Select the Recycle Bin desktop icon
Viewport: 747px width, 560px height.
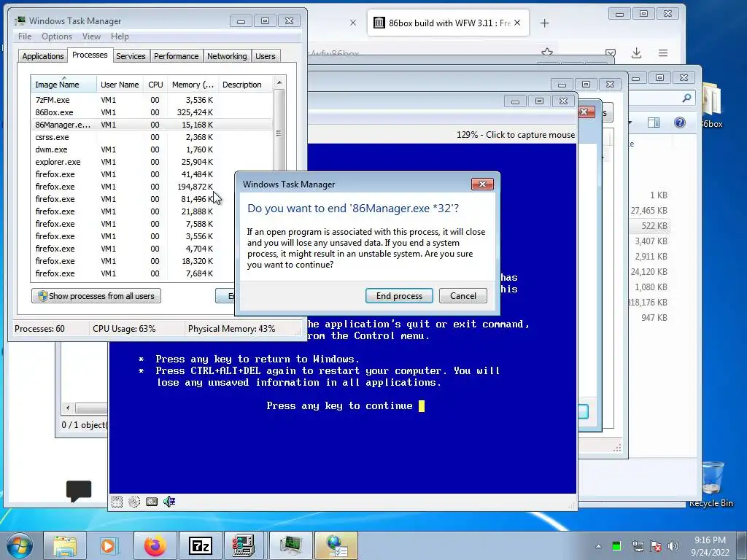(711, 484)
